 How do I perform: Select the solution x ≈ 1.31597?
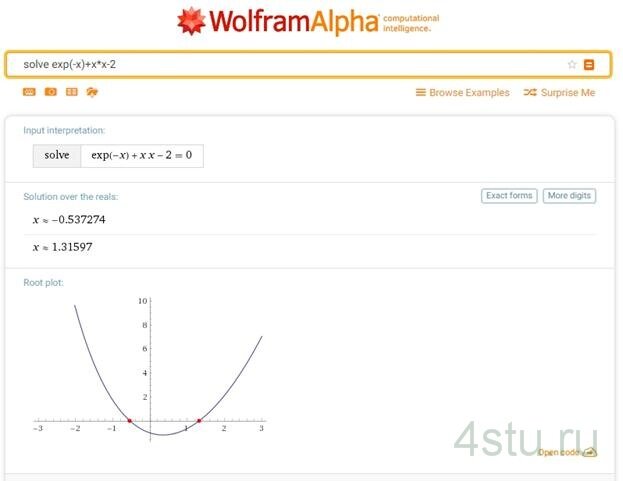63,247
